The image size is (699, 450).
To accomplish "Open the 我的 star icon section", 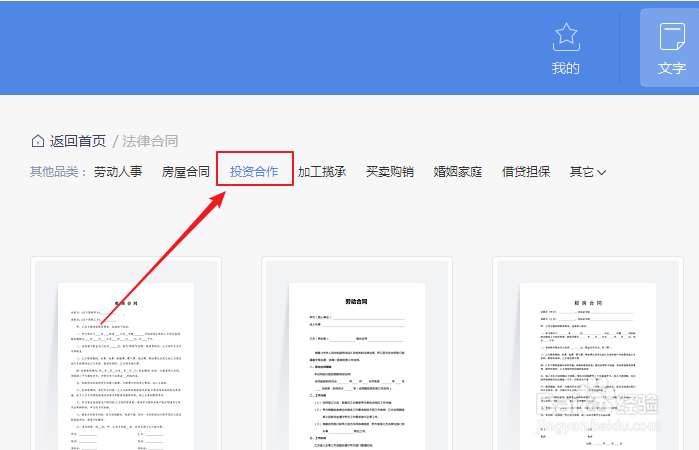I will point(566,48).
